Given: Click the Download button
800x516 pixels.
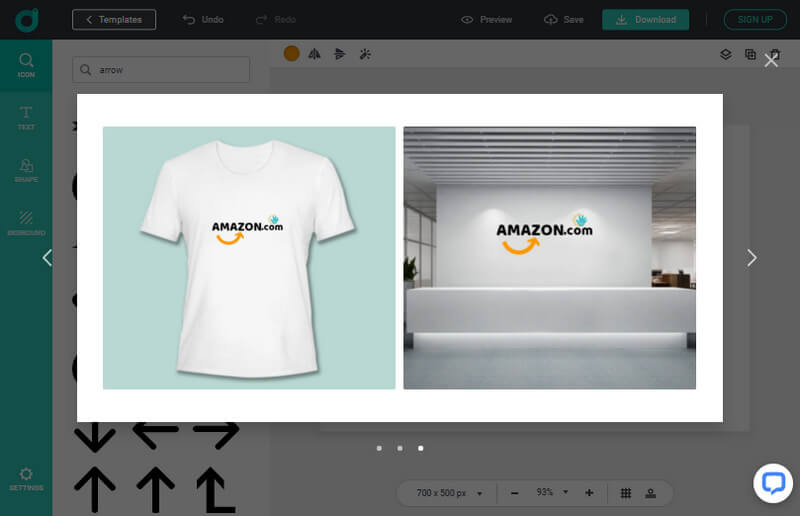Looking at the screenshot, I should (645, 19).
